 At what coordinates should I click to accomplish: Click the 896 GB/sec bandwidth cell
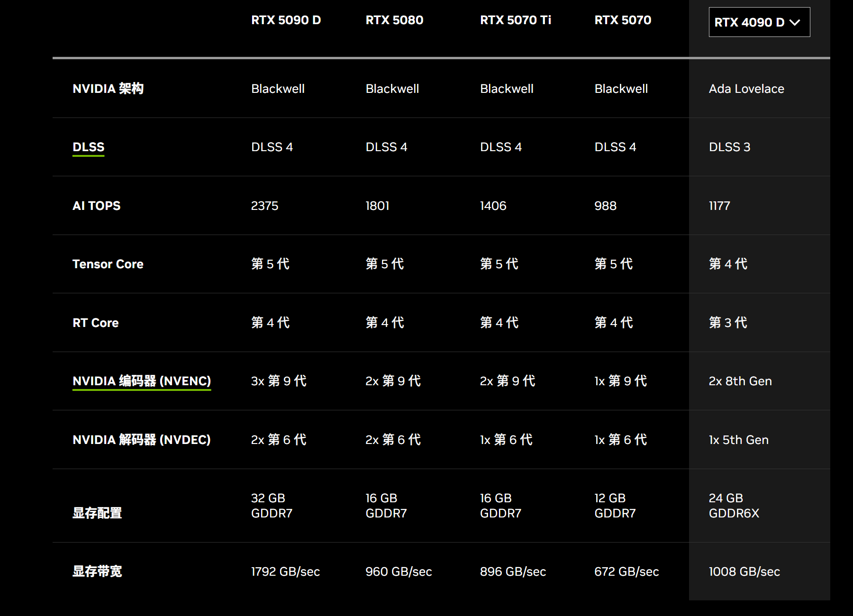pos(513,571)
